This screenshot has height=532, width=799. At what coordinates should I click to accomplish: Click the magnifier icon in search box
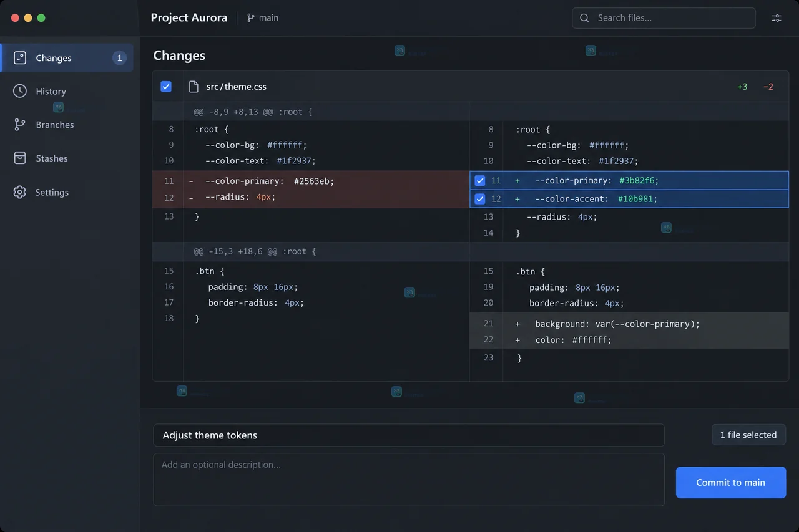(584, 18)
